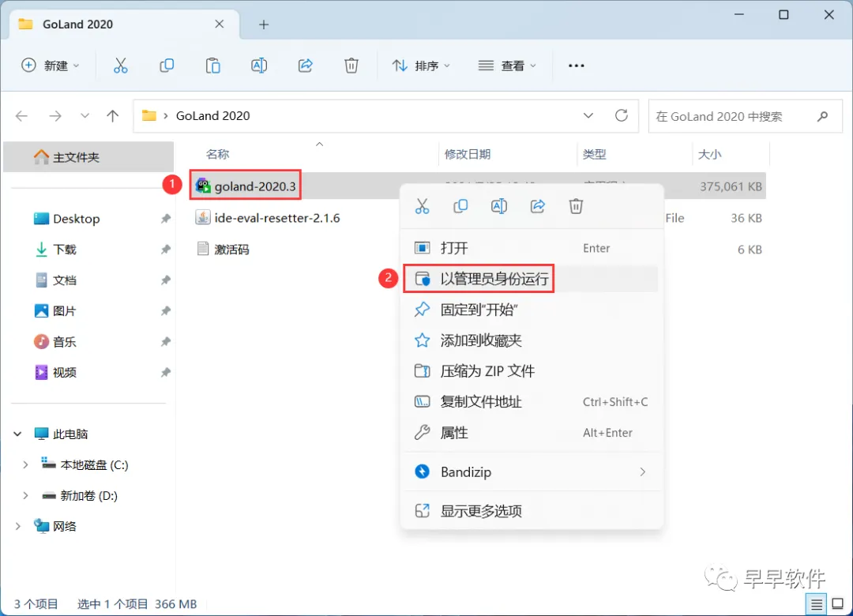Go back with the left arrow
The width and height of the screenshot is (853, 616).
click(x=22, y=116)
